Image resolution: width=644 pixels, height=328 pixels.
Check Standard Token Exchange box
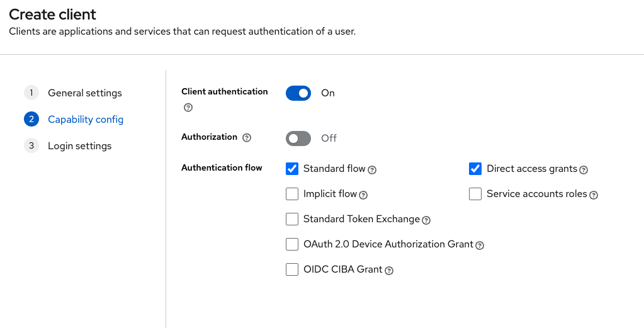click(x=292, y=219)
